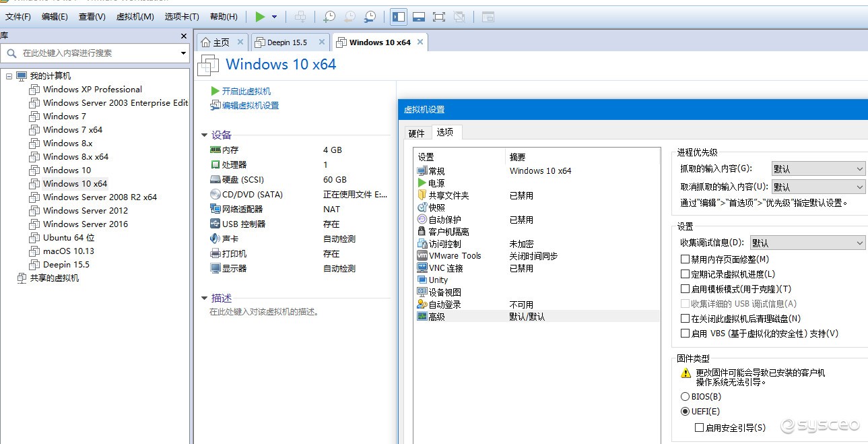Open the library search dropdown arrow
The height and width of the screenshot is (444, 868).
pyautogui.click(x=183, y=53)
